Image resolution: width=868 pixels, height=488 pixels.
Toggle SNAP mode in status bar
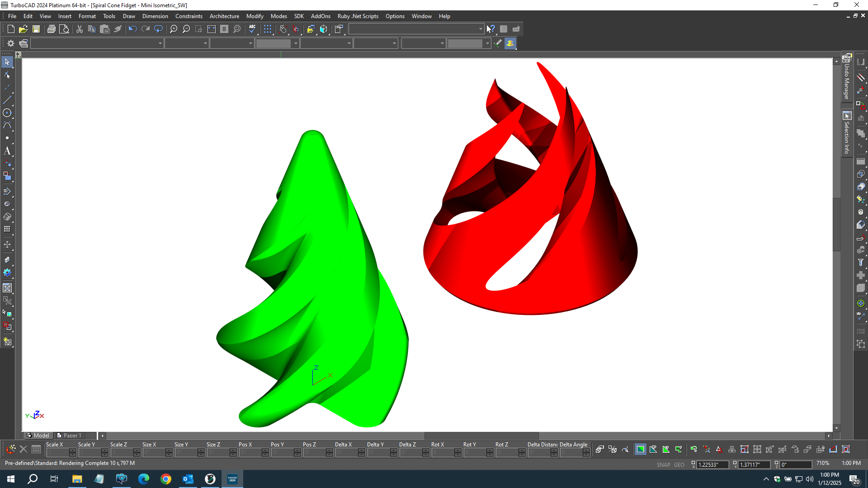coord(663,465)
